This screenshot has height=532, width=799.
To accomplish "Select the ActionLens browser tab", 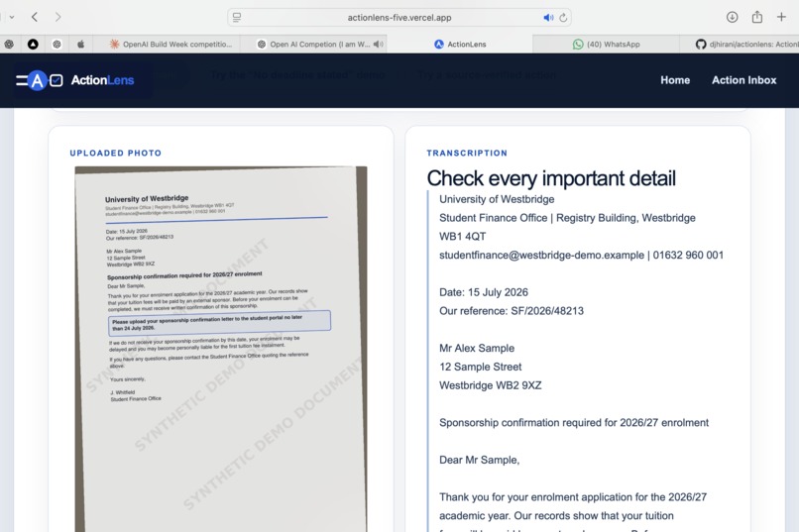I will tap(460, 45).
